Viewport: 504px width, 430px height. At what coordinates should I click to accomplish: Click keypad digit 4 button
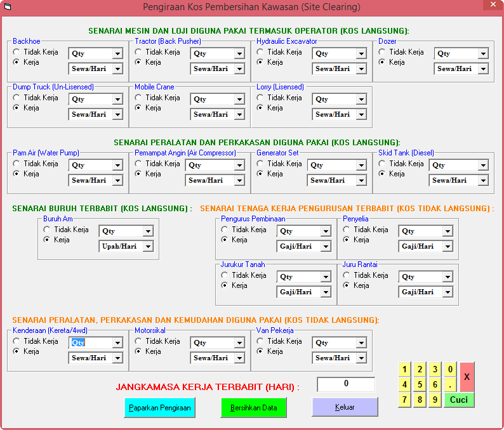(x=404, y=384)
